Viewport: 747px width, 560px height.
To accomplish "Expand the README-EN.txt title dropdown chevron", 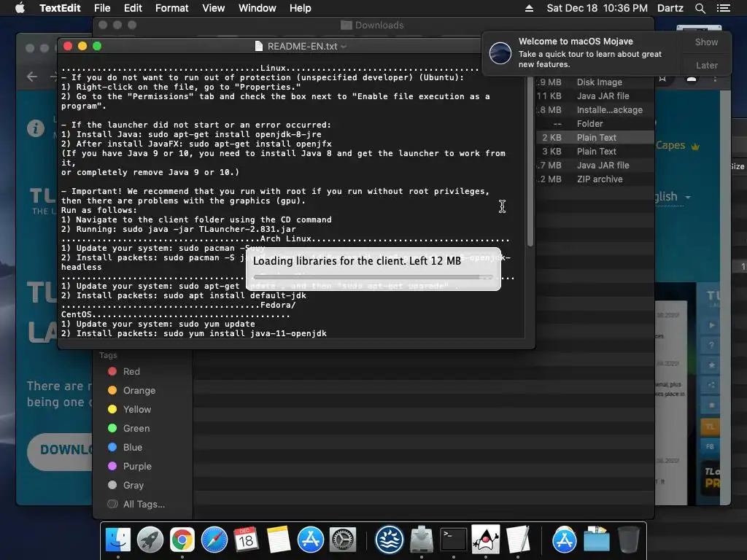I will pyautogui.click(x=344, y=47).
